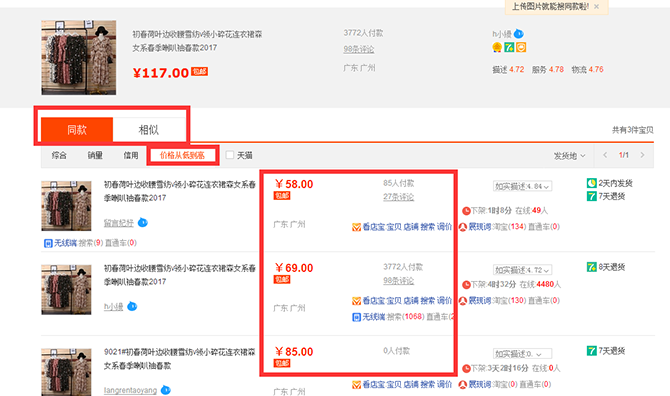Expand the 发货地 dropdown
This screenshot has width=670, height=396.
[570, 156]
